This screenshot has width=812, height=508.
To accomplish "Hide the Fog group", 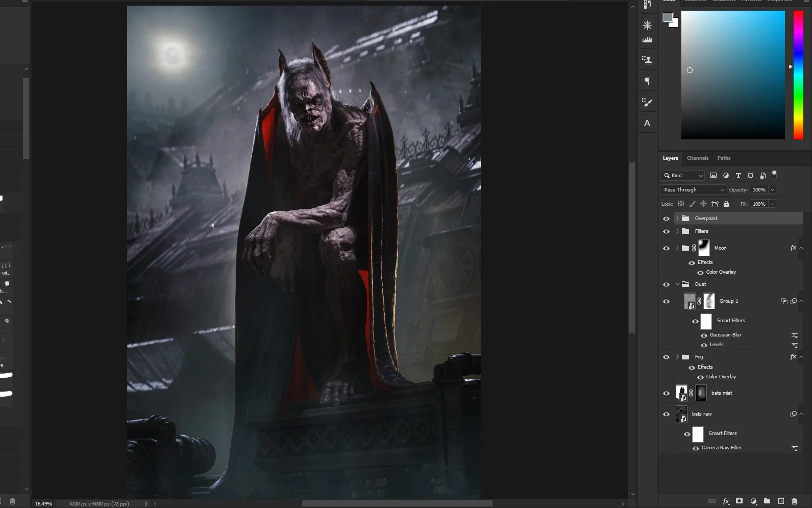I will [666, 357].
